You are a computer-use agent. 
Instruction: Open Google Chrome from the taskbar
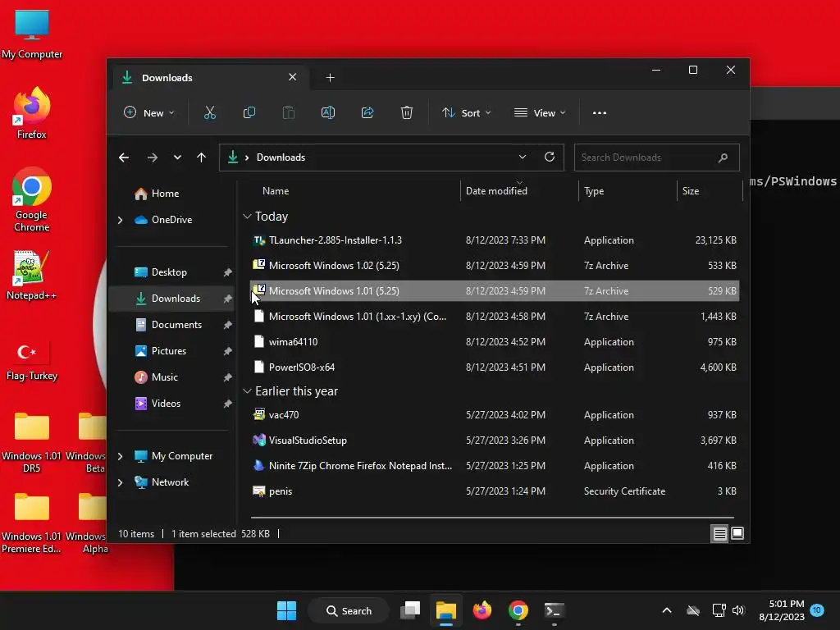518,610
